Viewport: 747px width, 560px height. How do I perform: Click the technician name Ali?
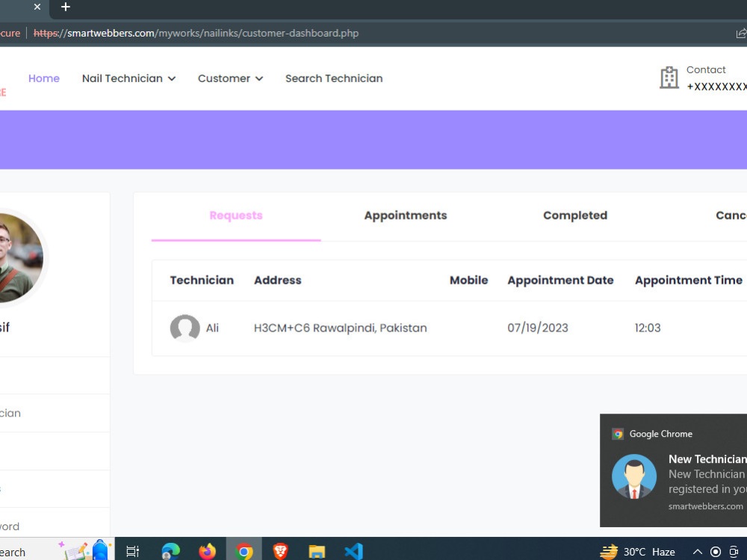(212, 328)
